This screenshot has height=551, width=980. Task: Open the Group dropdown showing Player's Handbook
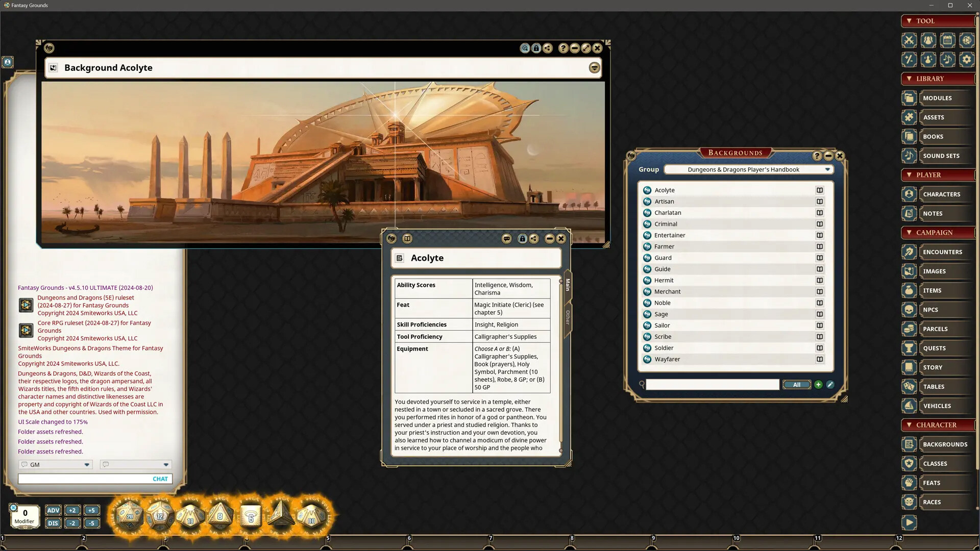[x=748, y=169]
